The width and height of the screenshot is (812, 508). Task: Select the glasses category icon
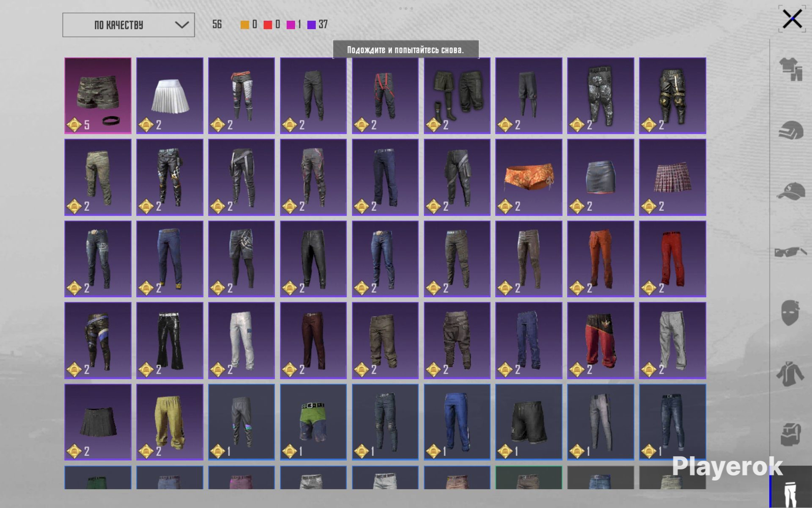click(791, 251)
